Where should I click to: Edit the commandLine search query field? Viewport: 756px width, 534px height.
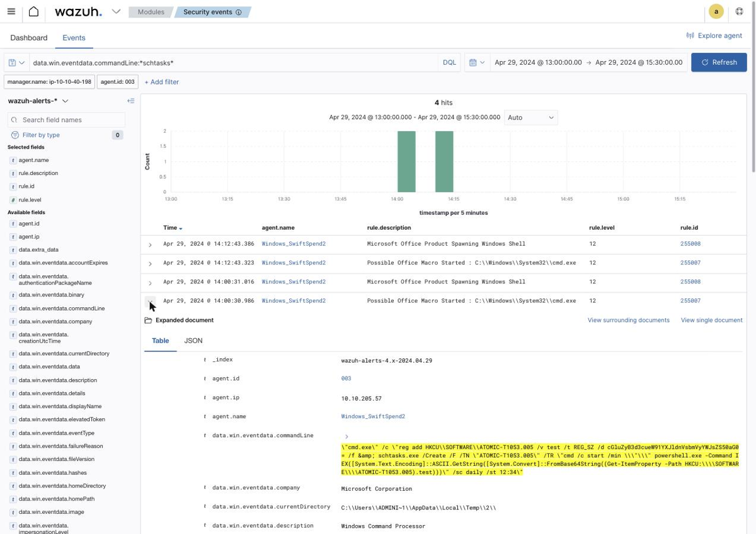click(233, 62)
